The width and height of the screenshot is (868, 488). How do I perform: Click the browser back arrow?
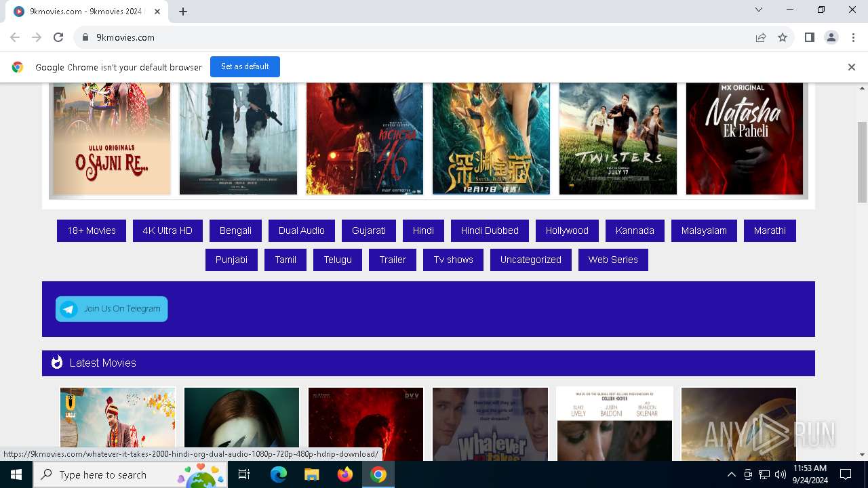point(15,37)
